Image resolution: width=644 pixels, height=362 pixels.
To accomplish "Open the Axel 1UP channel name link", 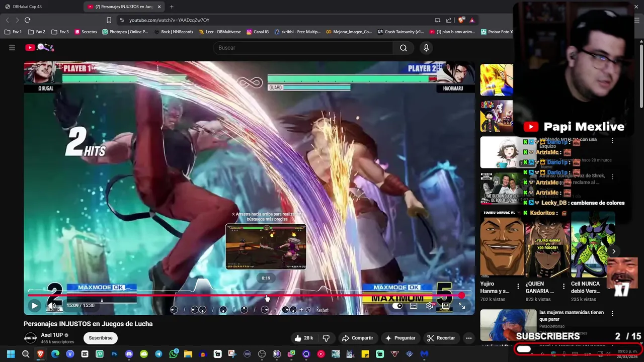I will point(52,335).
